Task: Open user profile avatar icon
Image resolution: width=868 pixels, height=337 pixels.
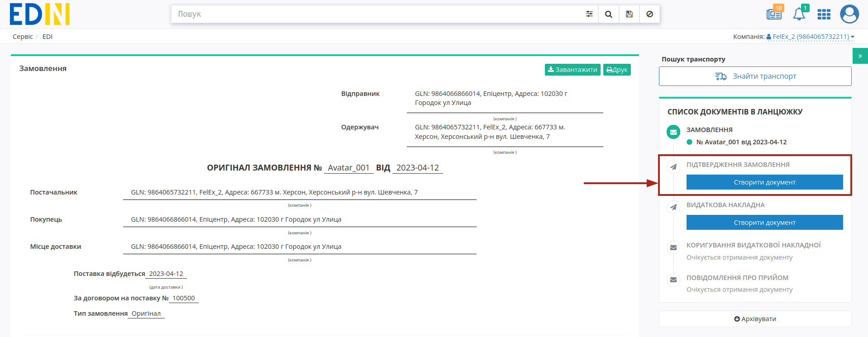Action: pyautogui.click(x=849, y=14)
